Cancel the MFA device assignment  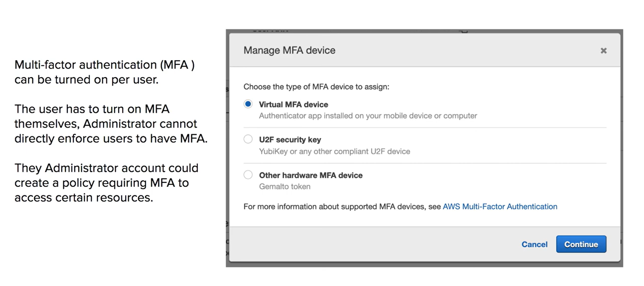pyautogui.click(x=534, y=244)
